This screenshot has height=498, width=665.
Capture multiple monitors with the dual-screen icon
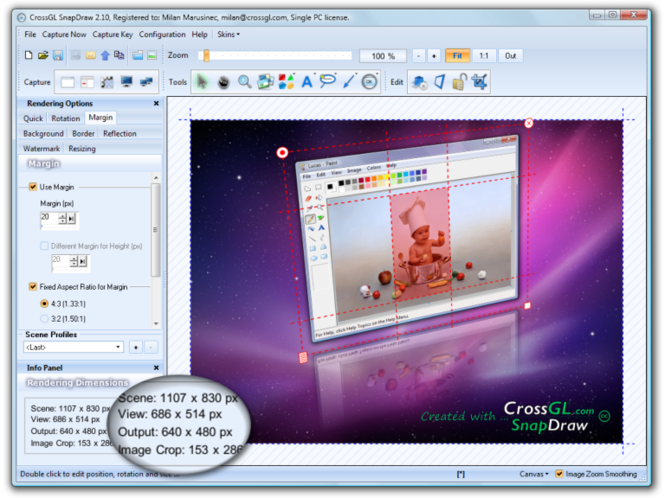click(146, 82)
